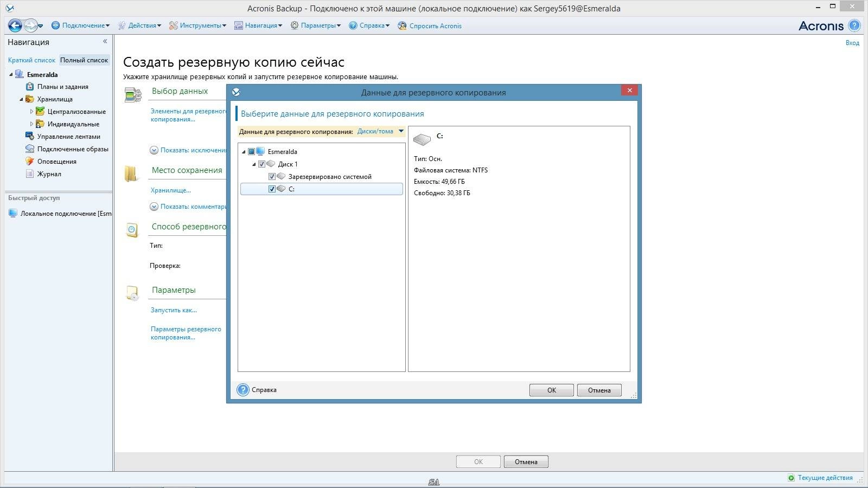The image size is (868, 488).
Task: Uncheck the C: volume checkbox
Action: 272,189
